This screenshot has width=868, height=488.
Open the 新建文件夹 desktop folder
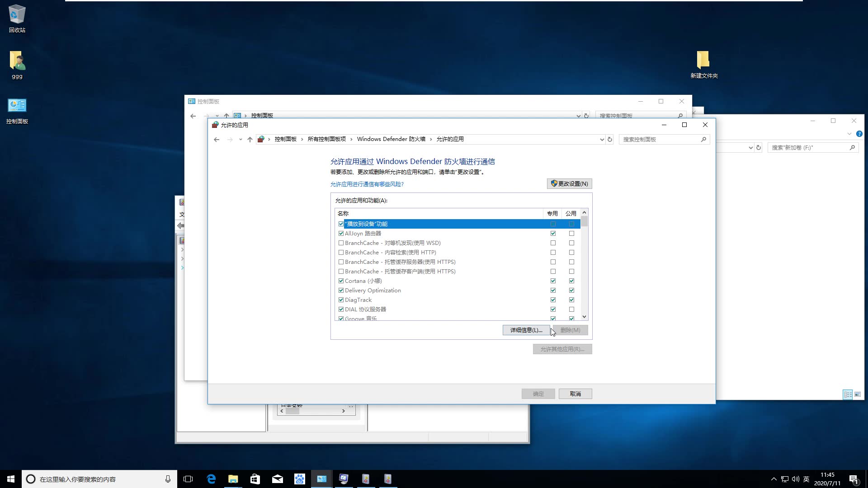pos(704,64)
